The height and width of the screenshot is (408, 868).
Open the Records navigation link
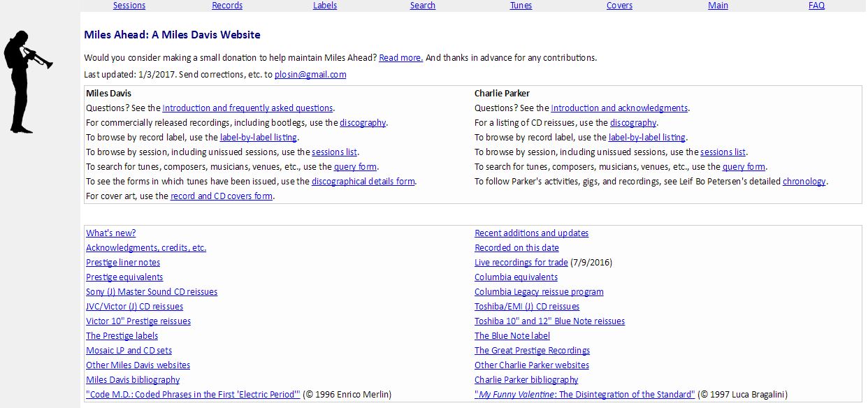pyautogui.click(x=227, y=6)
